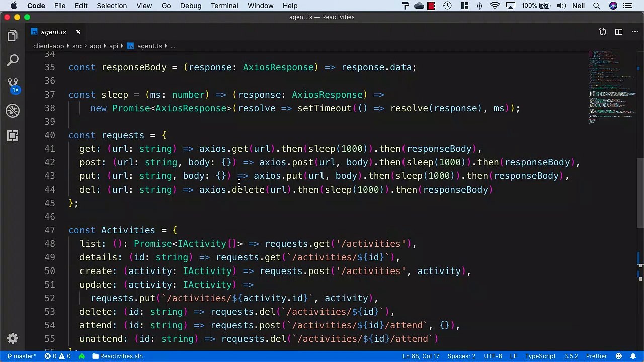Screen dimensions: 644x362
Task: Open the Code application menu
Action: (x=36, y=6)
